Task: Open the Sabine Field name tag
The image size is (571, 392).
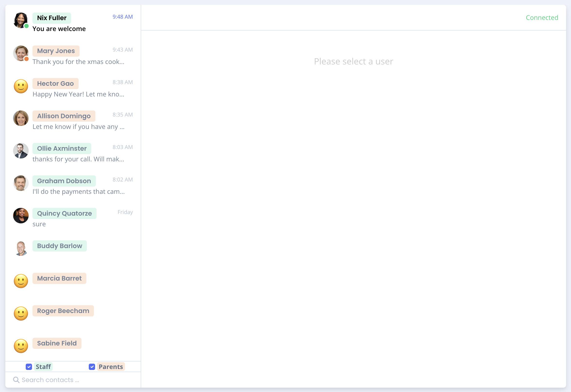Action: (57, 343)
